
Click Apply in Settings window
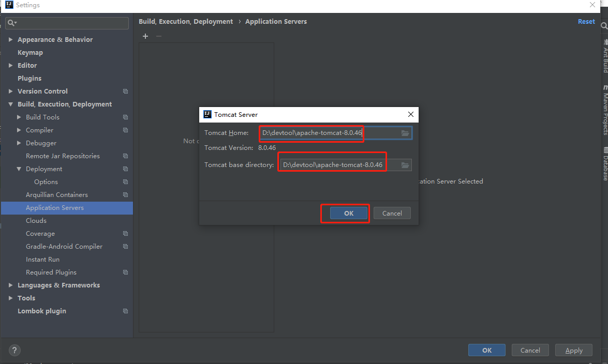click(574, 350)
